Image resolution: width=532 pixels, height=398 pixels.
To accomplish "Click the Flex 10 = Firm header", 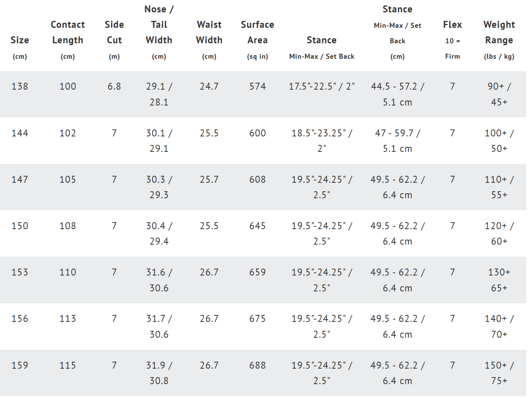I will pyautogui.click(x=452, y=40).
